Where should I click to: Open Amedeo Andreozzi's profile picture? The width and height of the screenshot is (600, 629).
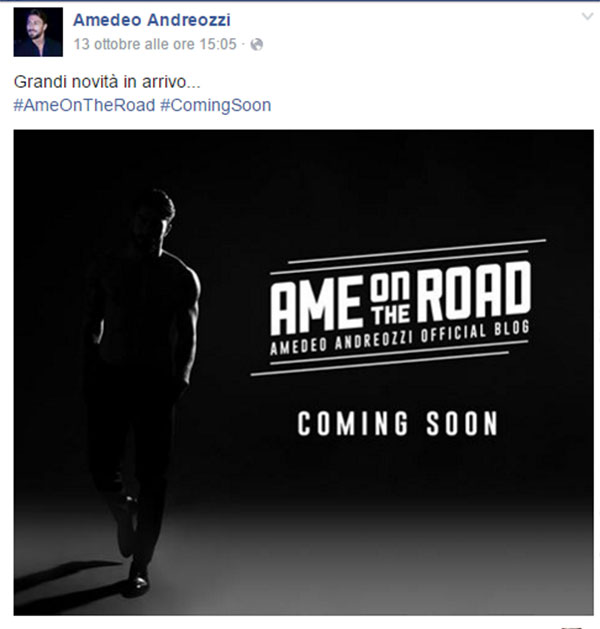coord(38,32)
